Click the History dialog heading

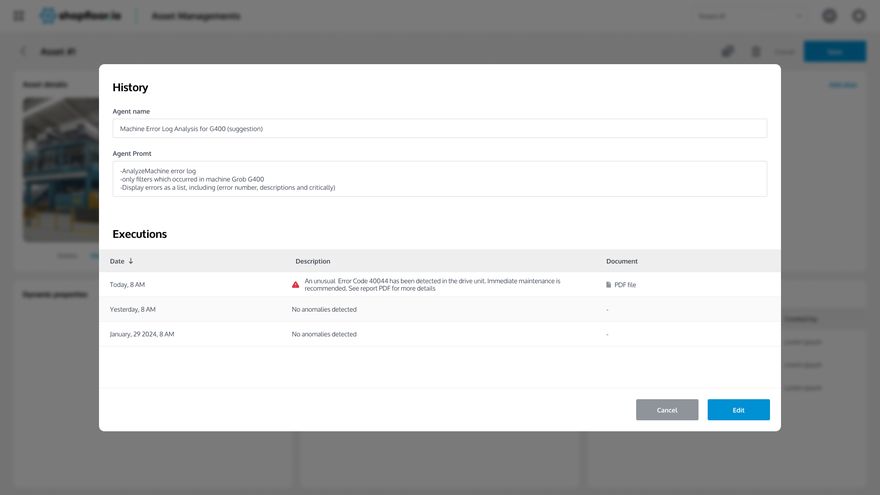click(x=130, y=87)
